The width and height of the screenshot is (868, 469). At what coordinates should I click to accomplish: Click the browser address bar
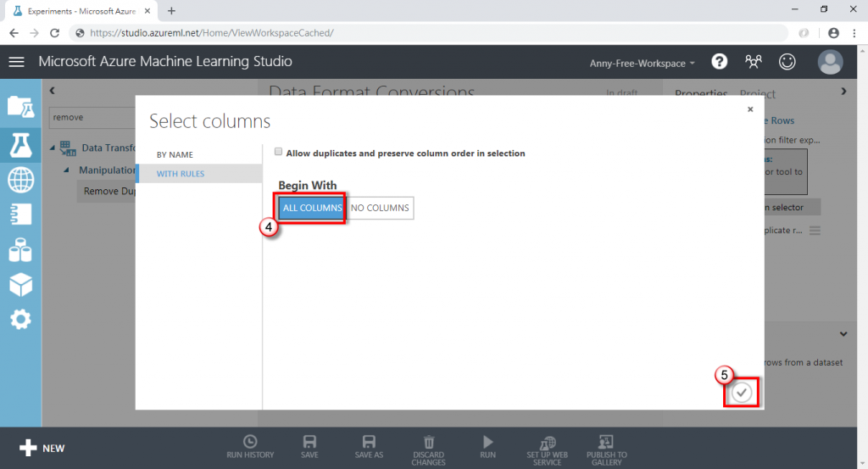[x=429, y=33]
